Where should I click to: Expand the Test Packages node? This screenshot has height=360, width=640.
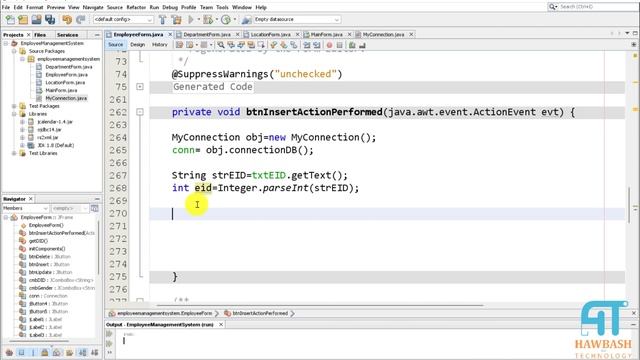tap(14, 106)
